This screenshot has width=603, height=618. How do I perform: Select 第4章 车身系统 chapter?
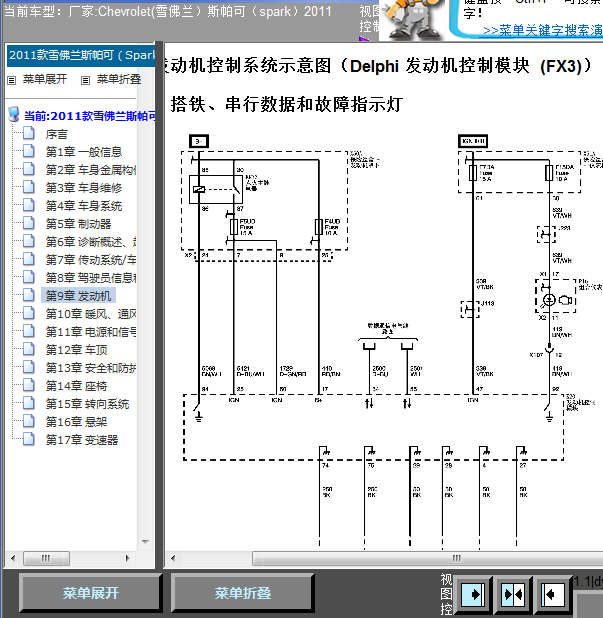click(84, 206)
